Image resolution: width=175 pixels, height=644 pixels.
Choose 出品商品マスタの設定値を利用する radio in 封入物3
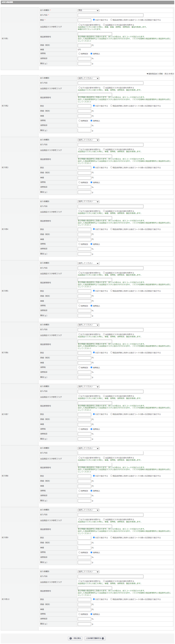(104, 149)
